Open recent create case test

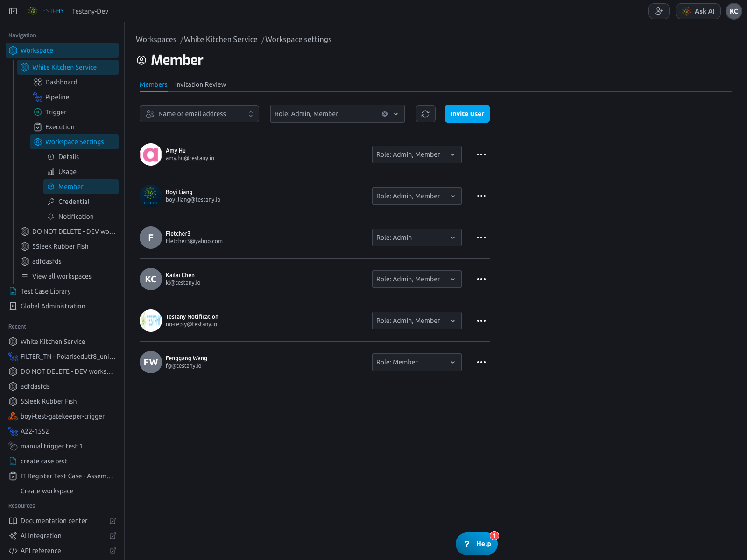pos(62,461)
